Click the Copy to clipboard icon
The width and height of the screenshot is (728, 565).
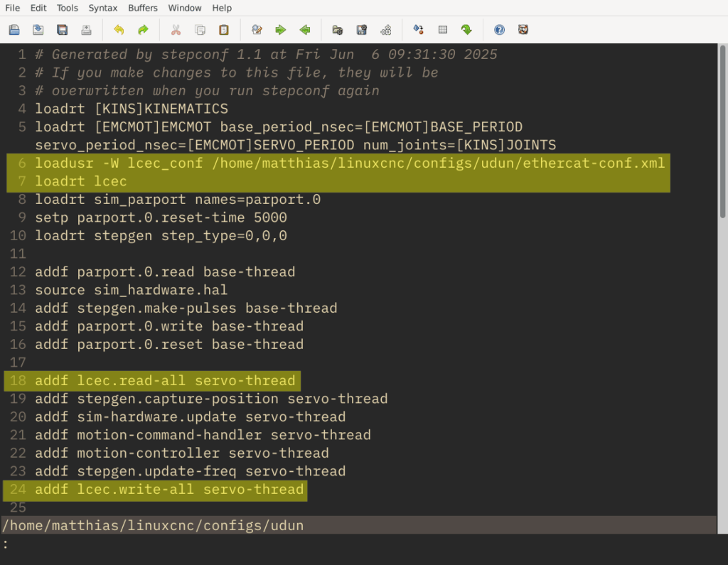click(200, 30)
